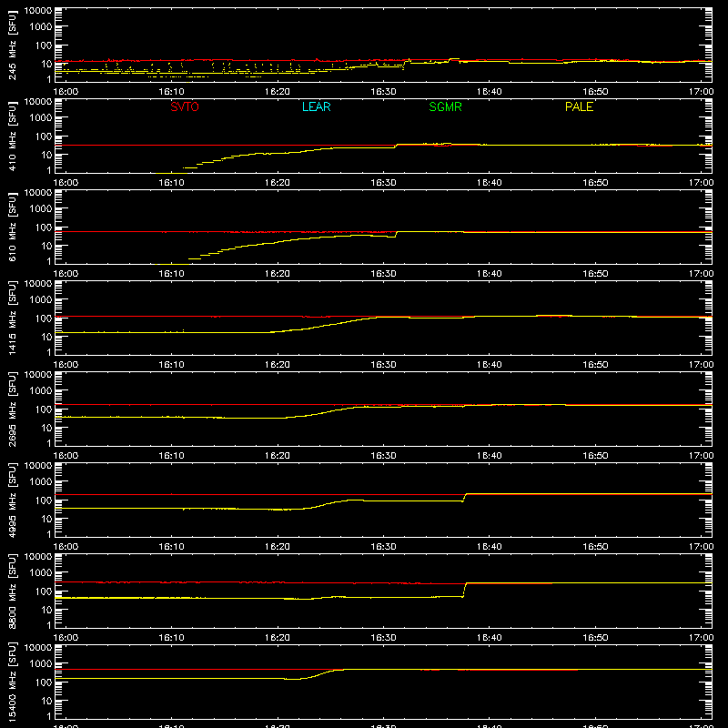This screenshot has height=728, width=728.
Task: Click the 10000 value on the 4995 MHz axis
Action: click(38, 466)
